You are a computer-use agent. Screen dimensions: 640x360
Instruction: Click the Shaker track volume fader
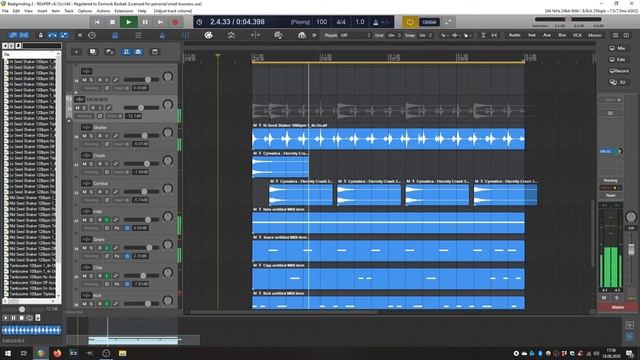144,136
